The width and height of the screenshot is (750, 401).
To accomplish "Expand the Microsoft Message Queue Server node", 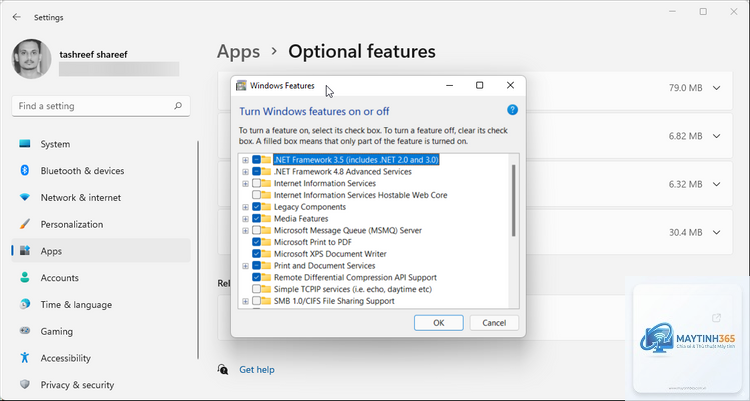I will click(245, 230).
